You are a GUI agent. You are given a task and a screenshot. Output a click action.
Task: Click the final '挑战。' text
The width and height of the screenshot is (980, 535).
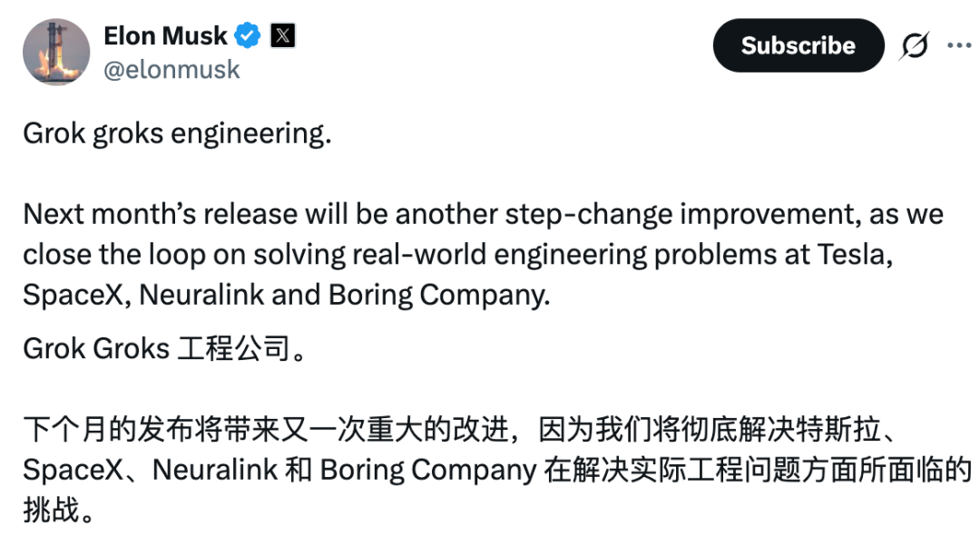click(58, 510)
